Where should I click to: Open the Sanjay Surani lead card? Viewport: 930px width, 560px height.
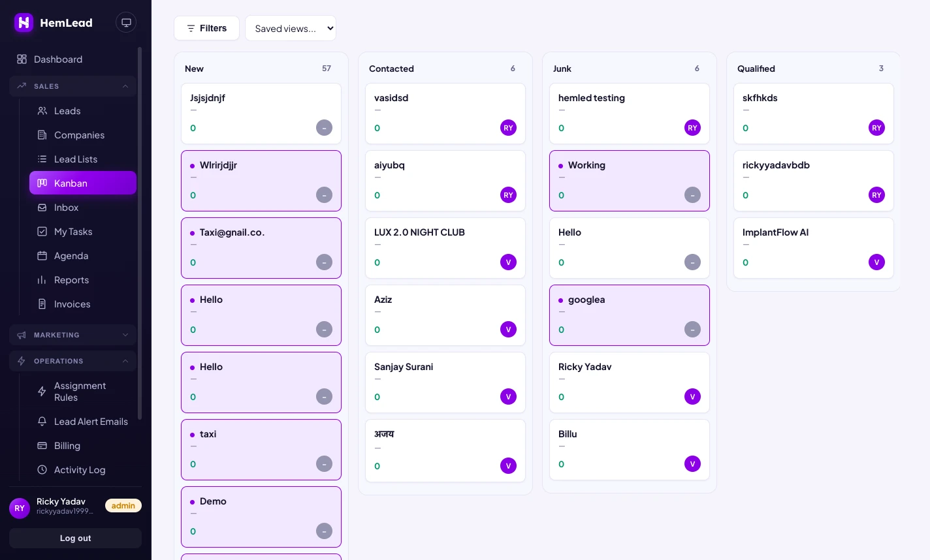[445, 382]
